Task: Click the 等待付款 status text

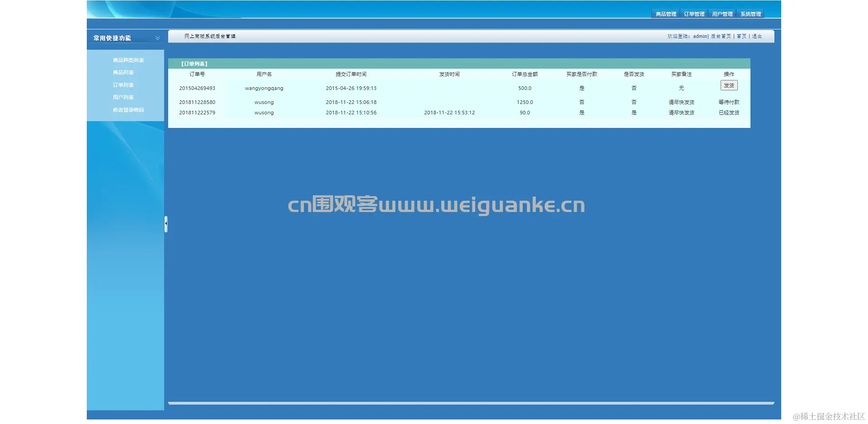Action: (x=729, y=102)
